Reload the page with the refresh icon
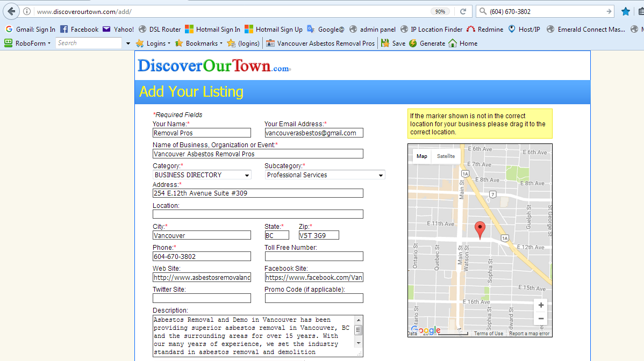Viewport: 644px width, 361px height. pos(463,11)
